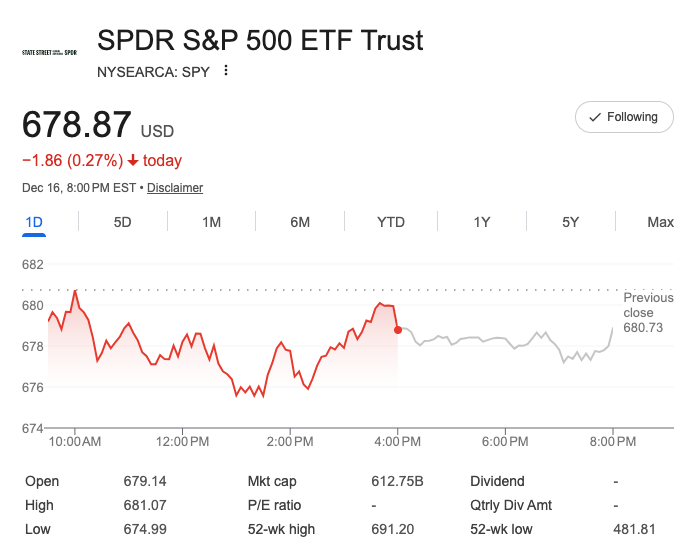Select the 1D chart range tab

point(33,222)
